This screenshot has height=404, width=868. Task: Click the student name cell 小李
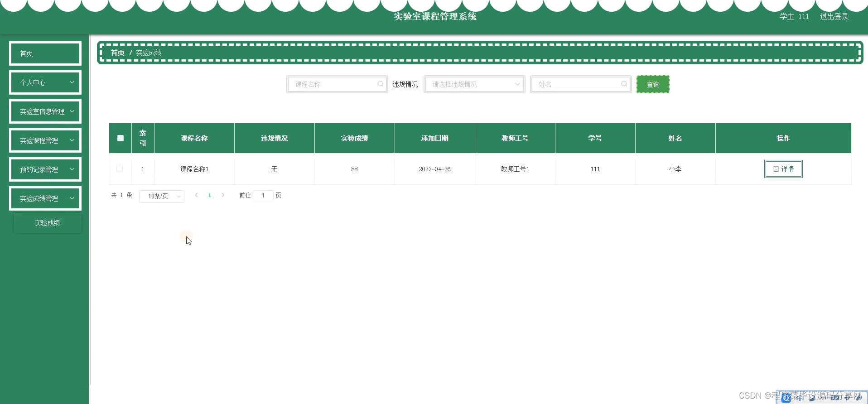(675, 169)
